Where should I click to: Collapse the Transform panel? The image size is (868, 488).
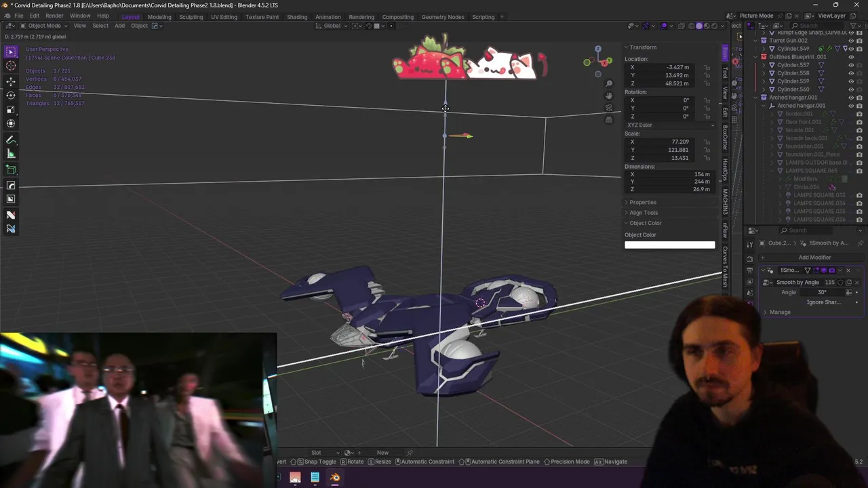(642, 47)
